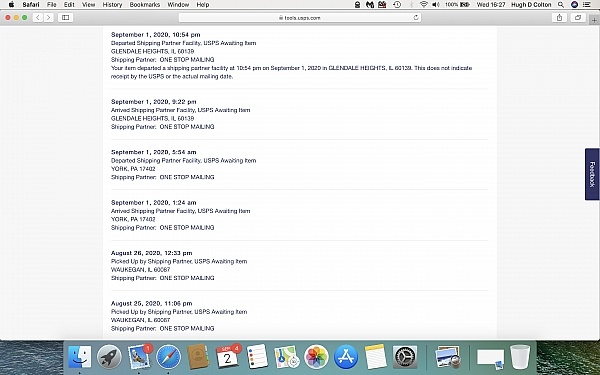
Task: Open the Bookmarks menu
Action: (145, 5)
